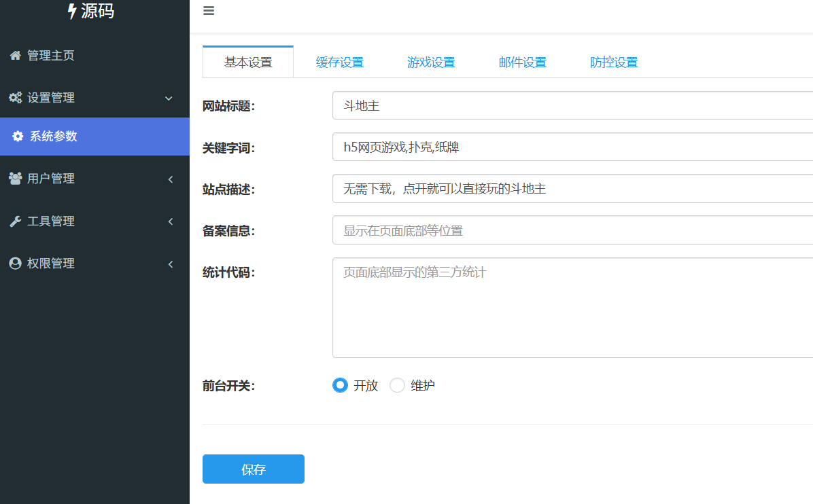Select the 开放 radio button
This screenshot has height=504, width=813.
[x=340, y=386]
